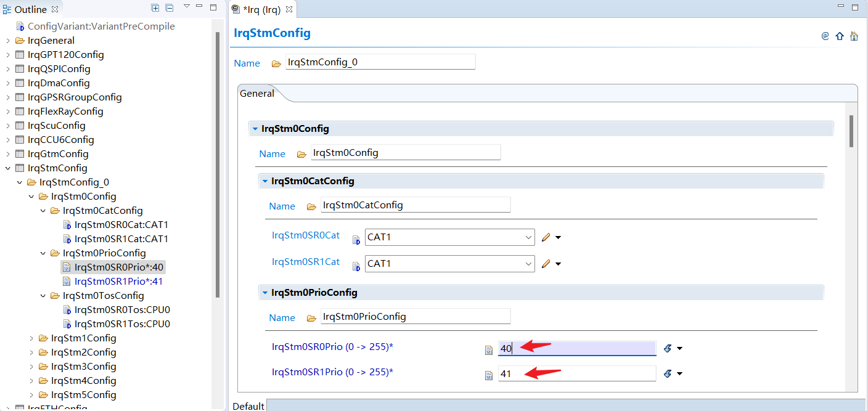The height and width of the screenshot is (411, 868).
Task: Click the IrqStm0CatConfig name input field
Action: [416, 205]
